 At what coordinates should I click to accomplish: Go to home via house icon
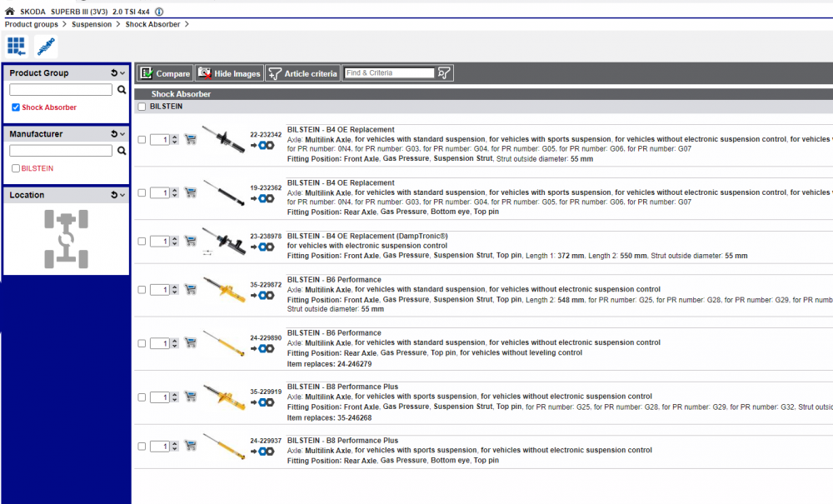pos(9,11)
